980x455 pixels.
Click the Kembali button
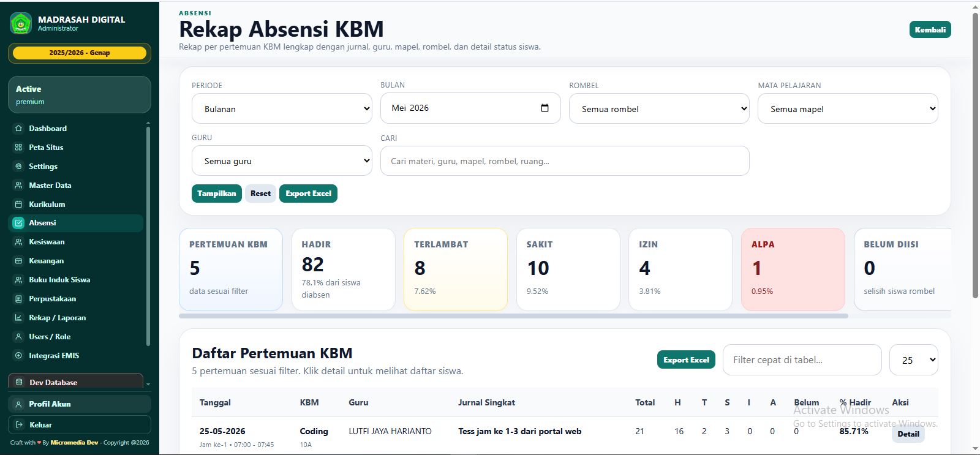[930, 29]
